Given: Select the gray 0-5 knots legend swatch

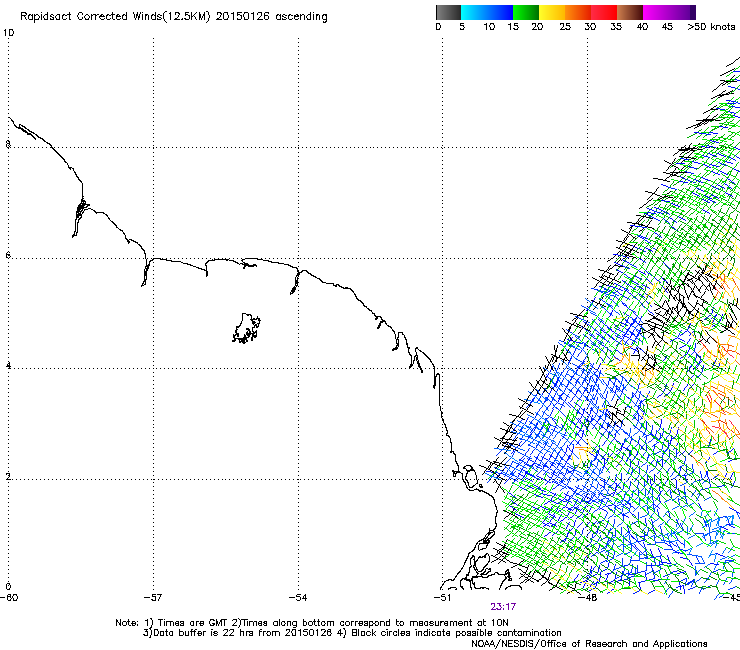Looking at the screenshot, I should click(448, 12).
